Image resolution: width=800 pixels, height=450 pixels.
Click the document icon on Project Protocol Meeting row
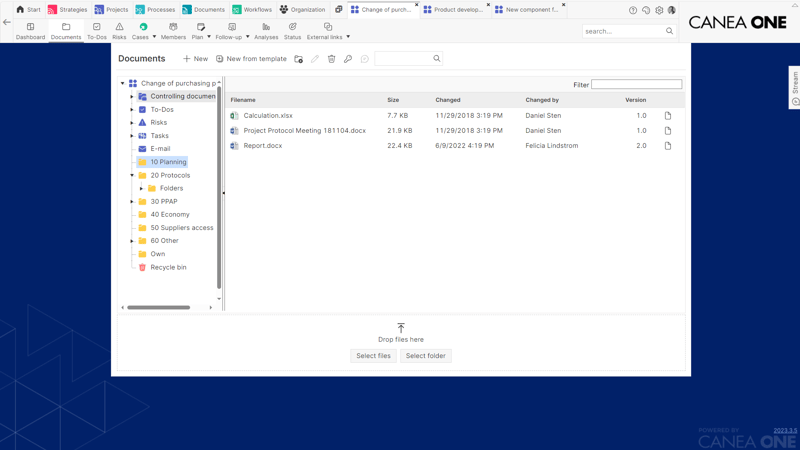(668, 131)
